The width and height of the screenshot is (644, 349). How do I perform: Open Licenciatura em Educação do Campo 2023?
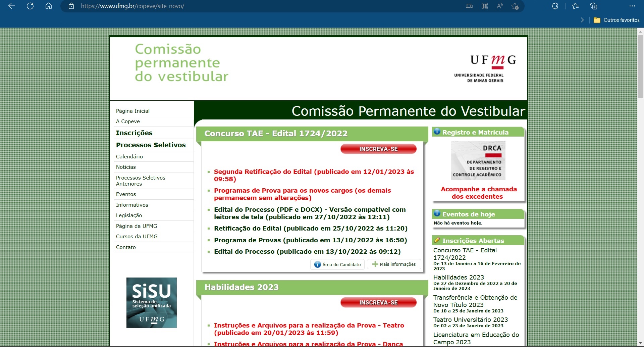[476, 339]
